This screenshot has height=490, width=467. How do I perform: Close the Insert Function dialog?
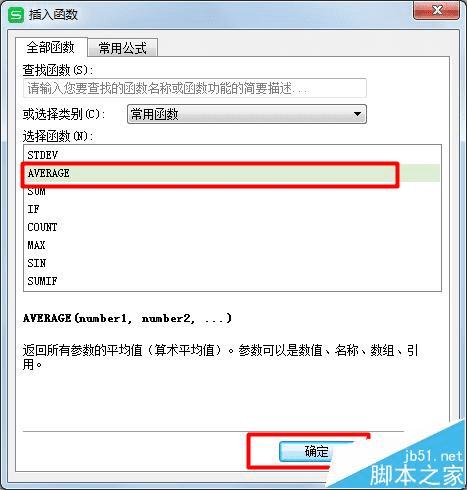point(436,10)
